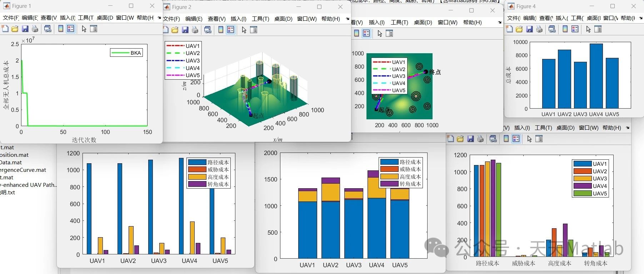The height and width of the screenshot is (274, 644).
Task: Click New Figure icon in grouped-cost figure
Action: pyautogui.click(x=450, y=139)
